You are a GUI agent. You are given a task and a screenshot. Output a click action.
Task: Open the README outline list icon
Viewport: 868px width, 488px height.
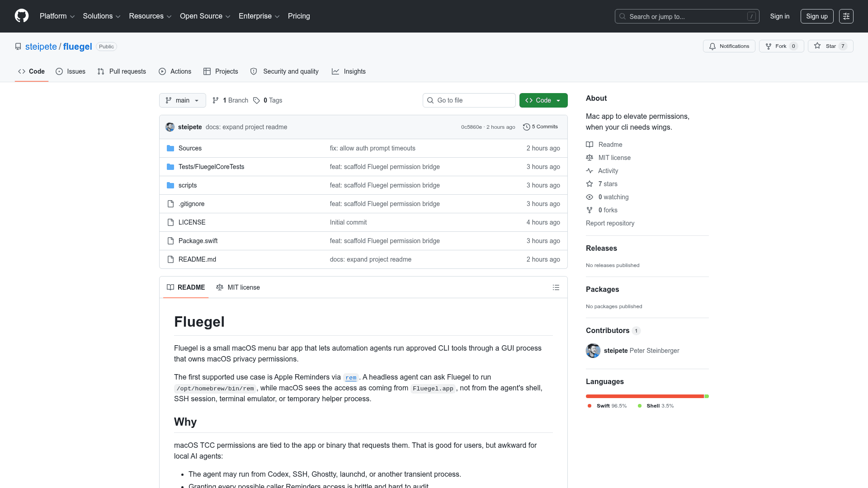[x=556, y=287]
